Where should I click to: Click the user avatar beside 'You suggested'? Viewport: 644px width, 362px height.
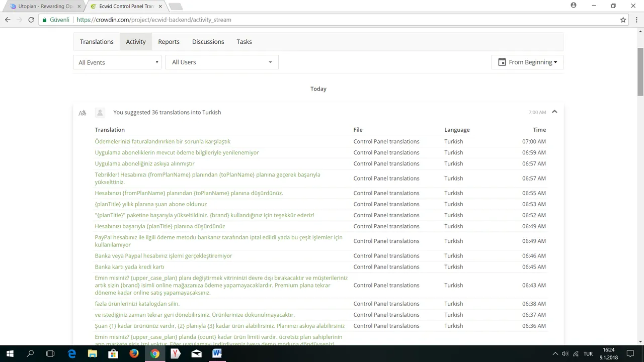point(100,113)
